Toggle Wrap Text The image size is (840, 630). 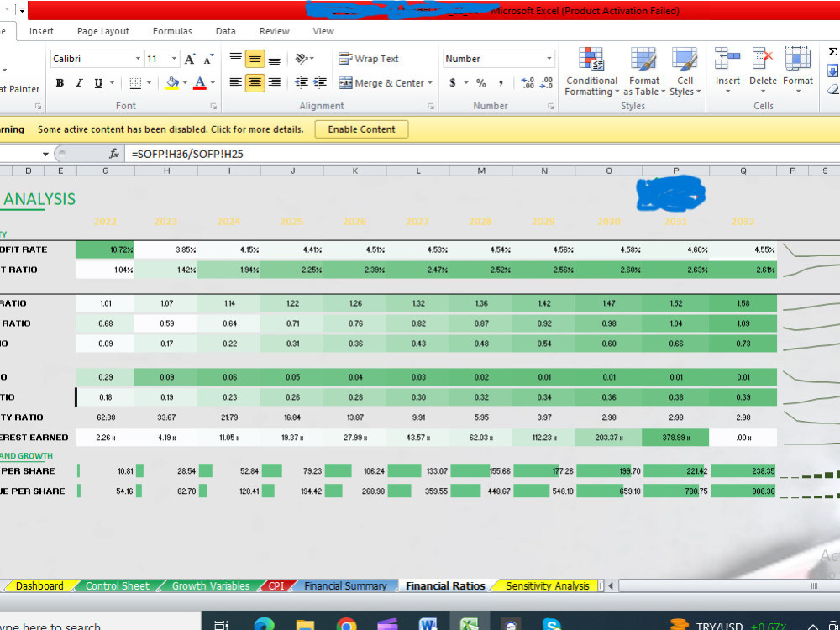pyautogui.click(x=369, y=59)
